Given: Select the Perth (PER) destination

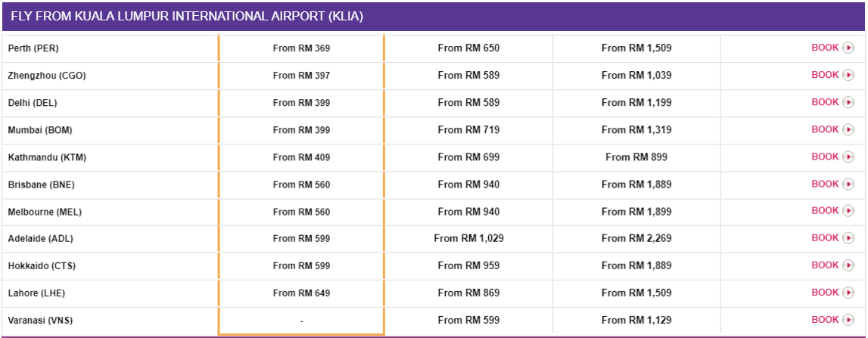Looking at the screenshot, I should click(33, 48).
